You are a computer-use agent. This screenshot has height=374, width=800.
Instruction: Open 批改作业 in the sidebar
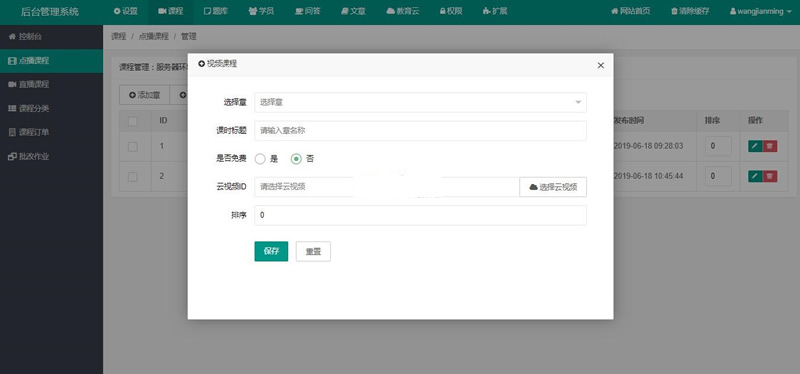coord(52,156)
